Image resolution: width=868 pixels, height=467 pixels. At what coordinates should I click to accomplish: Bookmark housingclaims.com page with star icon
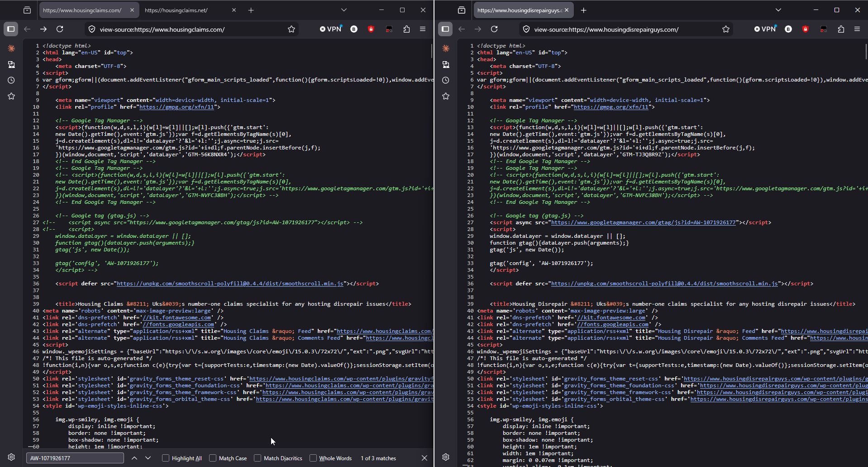tap(291, 29)
